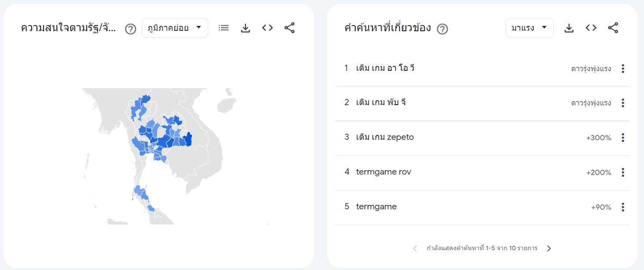Switch map panel to list view
Viewport: 644px width, 270px height.
click(x=223, y=27)
